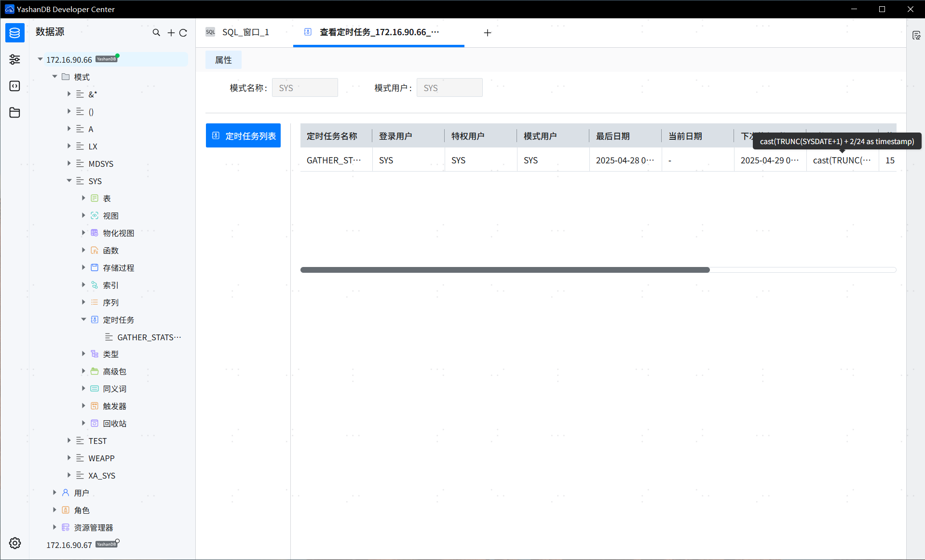
Task: Expand the 用户 node
Action: click(x=54, y=493)
